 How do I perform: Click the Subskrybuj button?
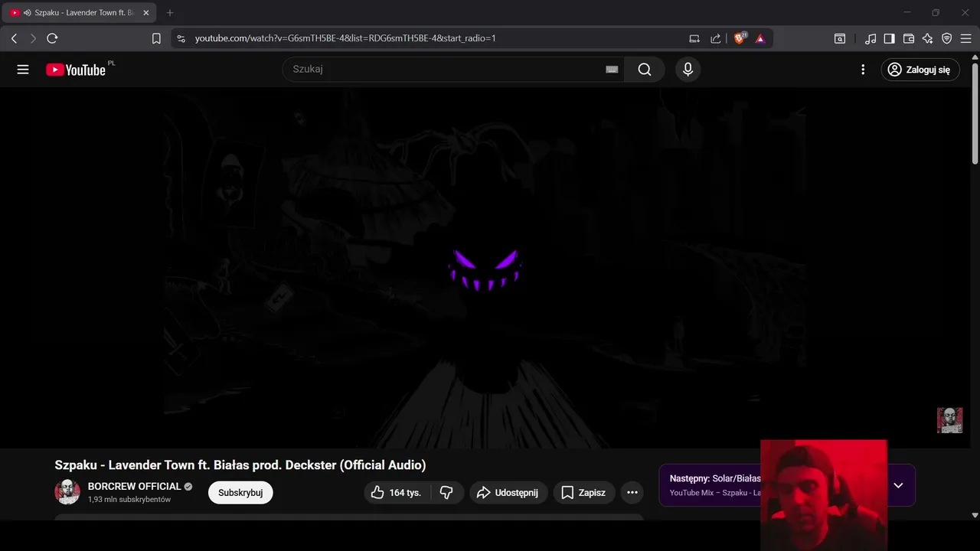(x=240, y=493)
